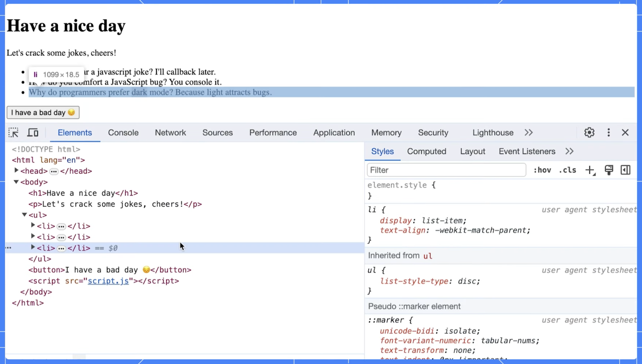Open the DevTools three-dot menu
The width and height of the screenshot is (642, 364).
pos(609,133)
